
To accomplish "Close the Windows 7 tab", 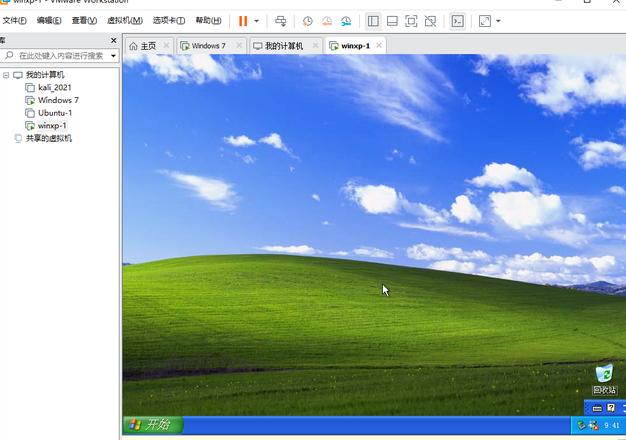I will tap(239, 46).
